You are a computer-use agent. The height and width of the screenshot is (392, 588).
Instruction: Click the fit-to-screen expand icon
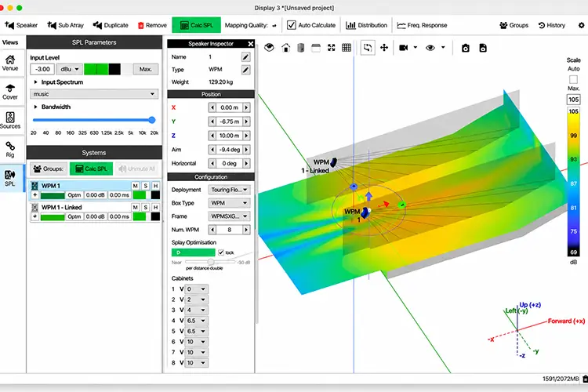[331, 48]
